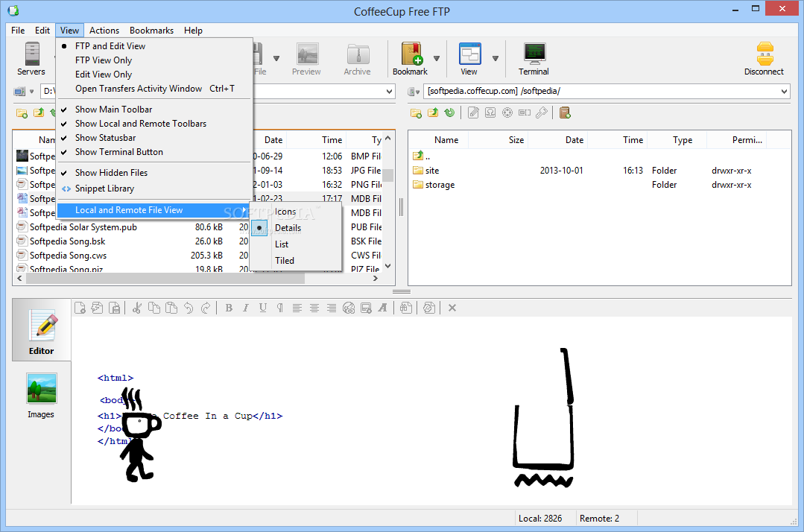Image resolution: width=804 pixels, height=532 pixels.
Task: Go up one folder in remote toolbar
Action: tap(433, 113)
